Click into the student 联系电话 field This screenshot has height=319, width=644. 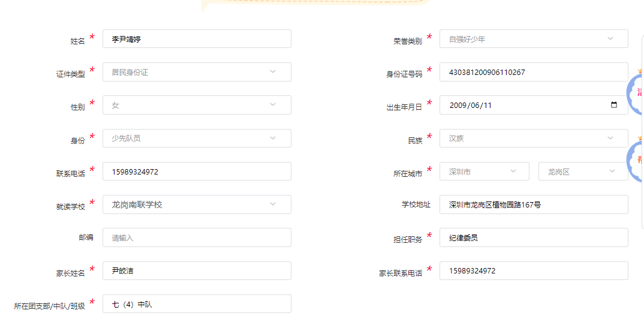(197, 171)
